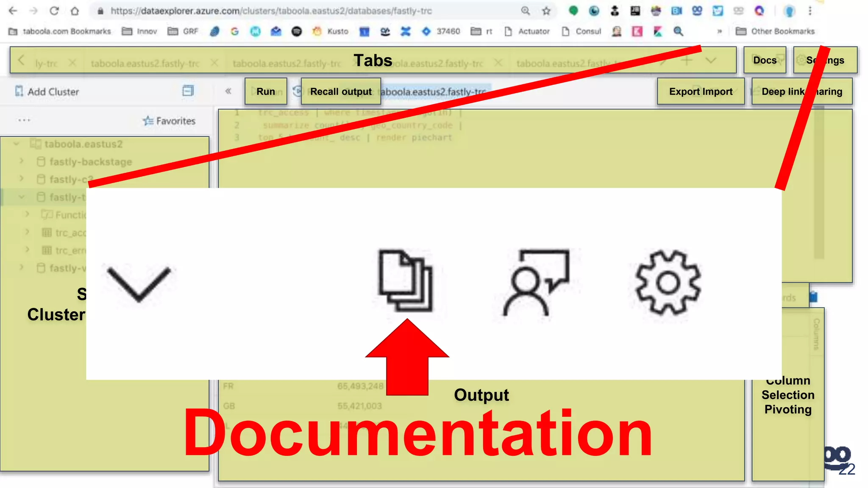Reload the Data Explorer page

click(54, 11)
